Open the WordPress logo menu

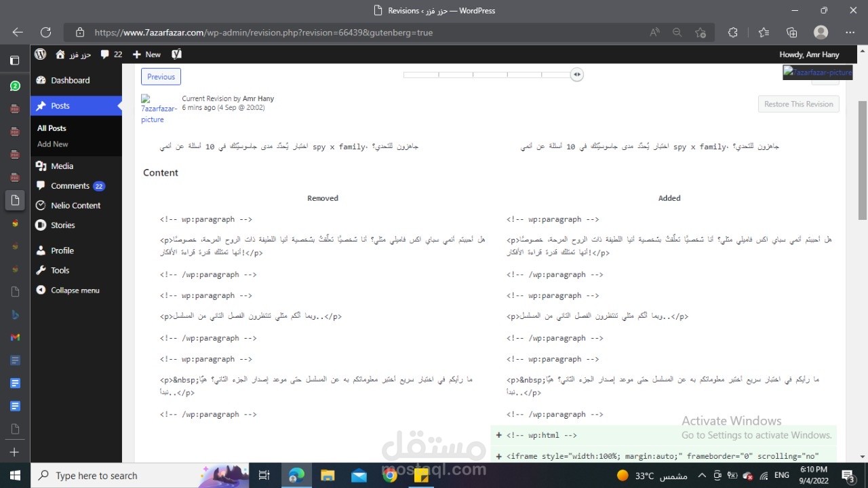pyautogui.click(x=41, y=54)
